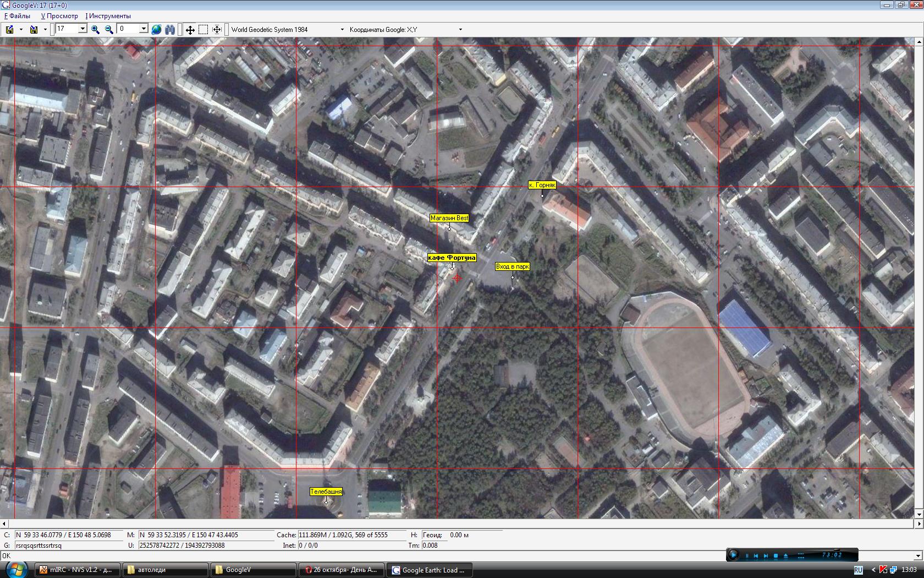The height and width of the screenshot is (578, 924).
Task: Expand the zoom level 17 dropdown
Action: point(82,29)
